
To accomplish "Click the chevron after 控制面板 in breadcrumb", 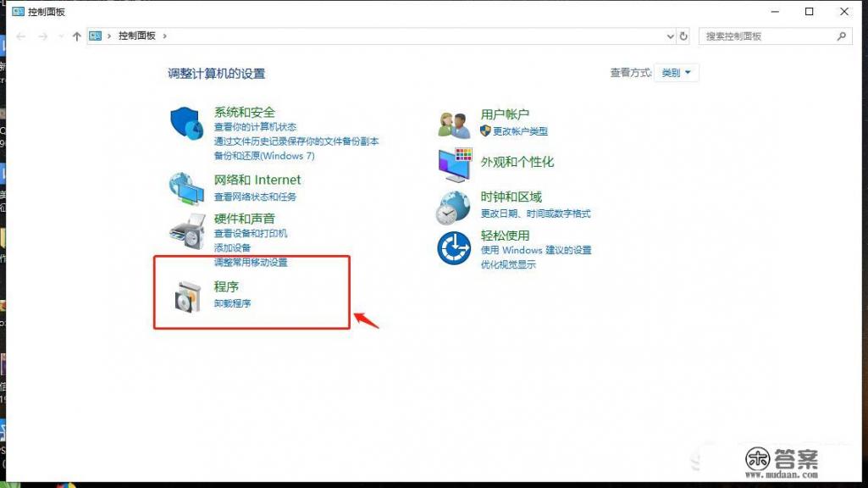I will tap(166, 36).
